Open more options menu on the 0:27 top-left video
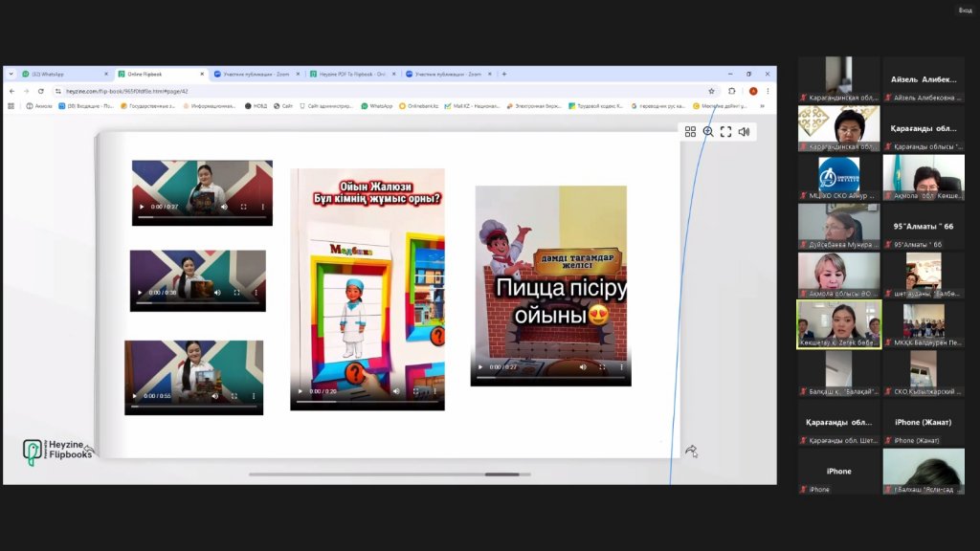The width and height of the screenshot is (980, 551). [262, 207]
